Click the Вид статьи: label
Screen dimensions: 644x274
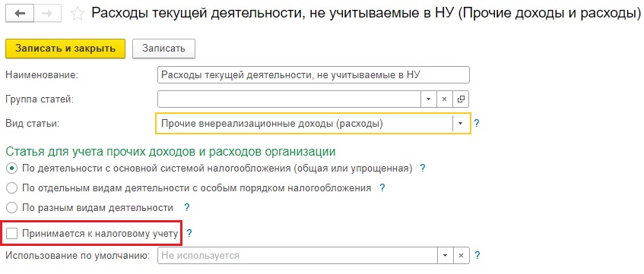(33, 123)
